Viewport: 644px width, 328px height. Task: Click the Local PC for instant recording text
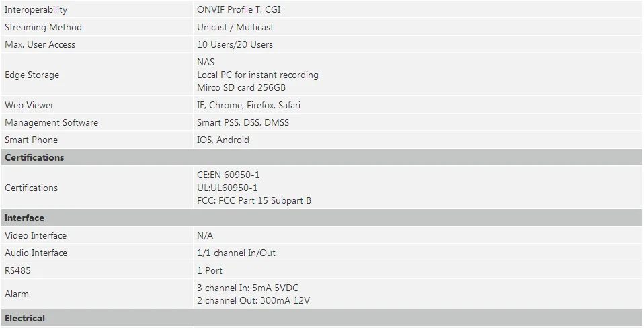[257, 75]
